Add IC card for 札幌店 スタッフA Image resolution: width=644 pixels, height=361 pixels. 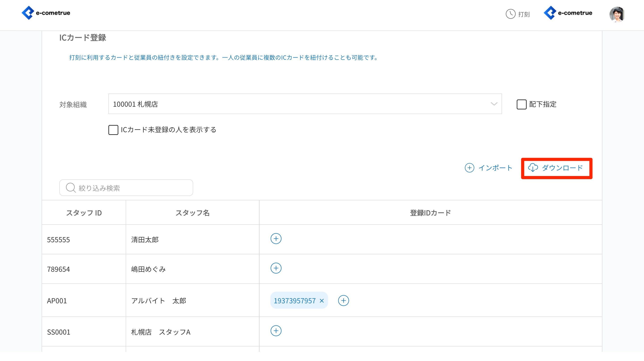[x=276, y=331]
